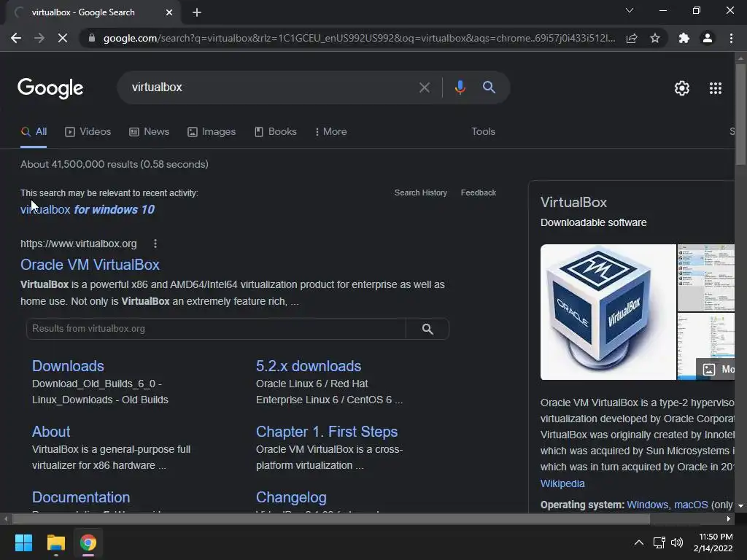Screen dimensions: 747x560
Task: Open the volume speaker tray icon
Action: pyautogui.click(x=677, y=542)
